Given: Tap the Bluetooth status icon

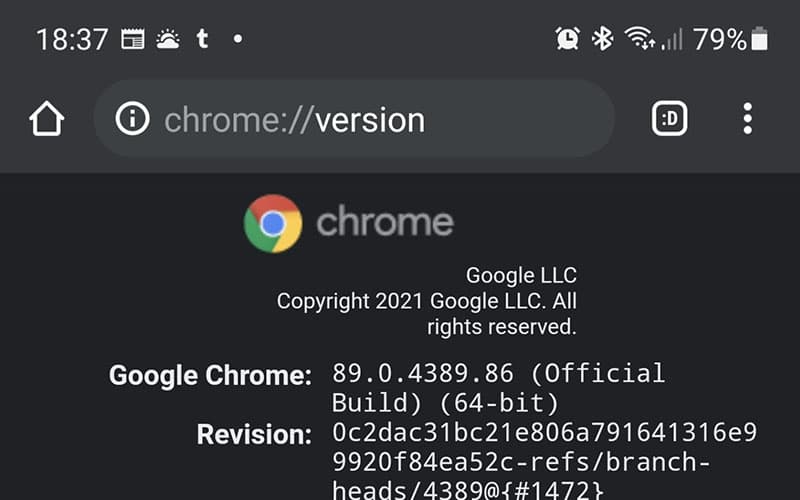Looking at the screenshot, I should tap(602, 39).
